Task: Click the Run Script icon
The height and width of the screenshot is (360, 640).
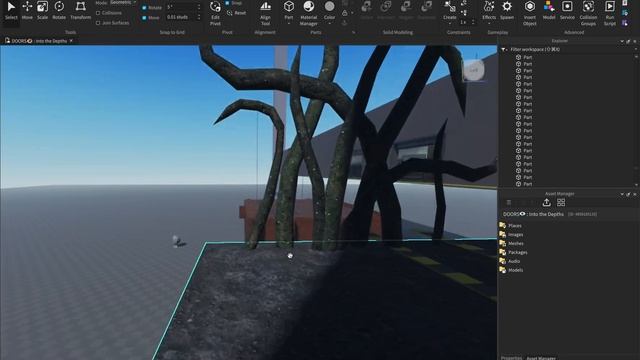Action: (x=610, y=13)
